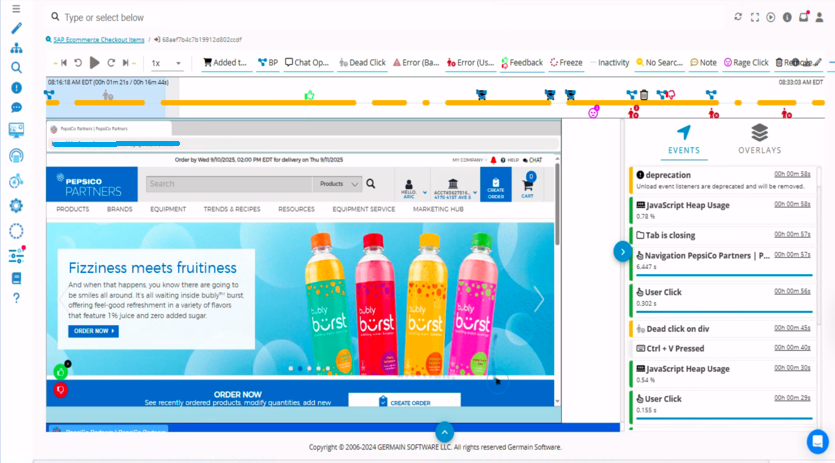Skip to the next event in playback
Screen dimensions: 835x463
point(126,63)
